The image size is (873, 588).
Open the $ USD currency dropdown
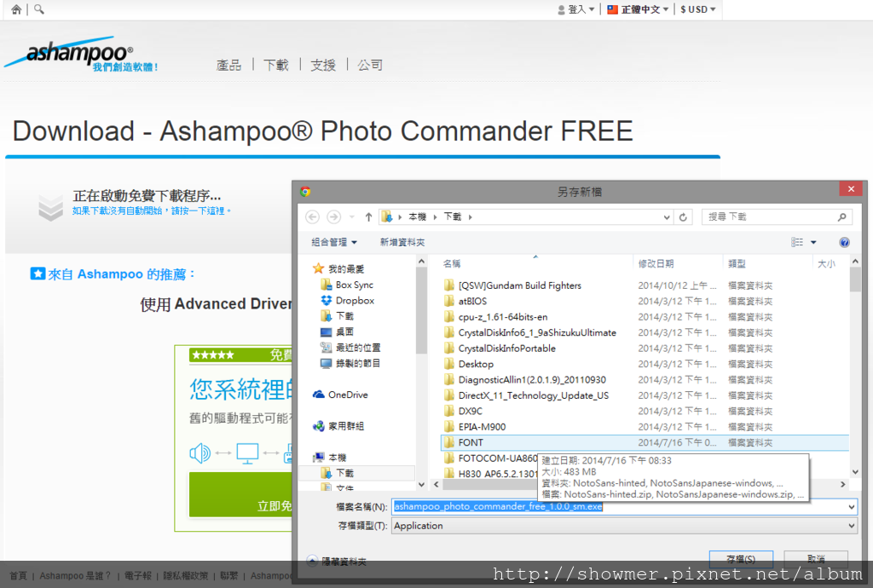pyautogui.click(x=697, y=9)
